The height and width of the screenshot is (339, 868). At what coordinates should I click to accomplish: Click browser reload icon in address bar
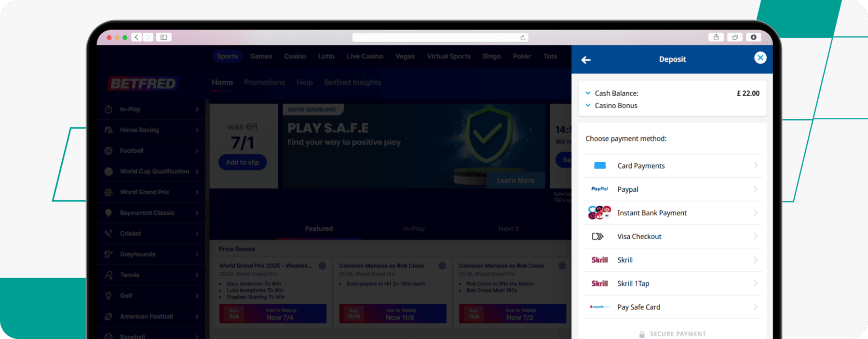pos(522,38)
